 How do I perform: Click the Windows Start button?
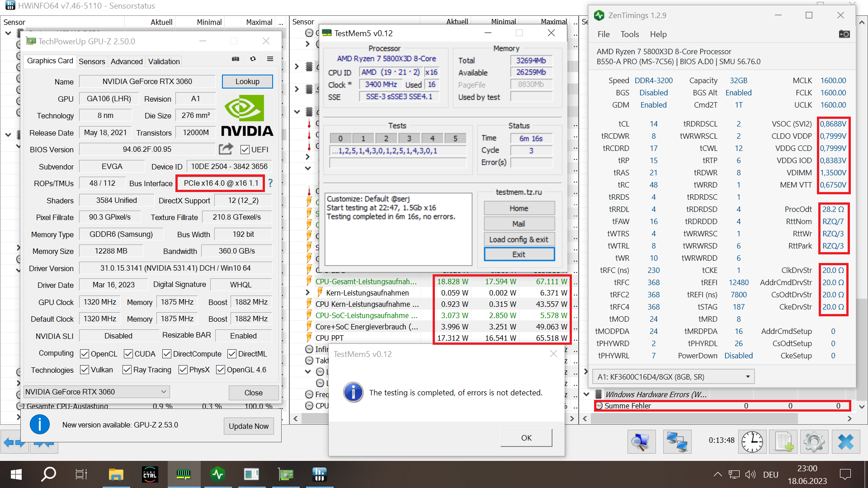(16, 474)
